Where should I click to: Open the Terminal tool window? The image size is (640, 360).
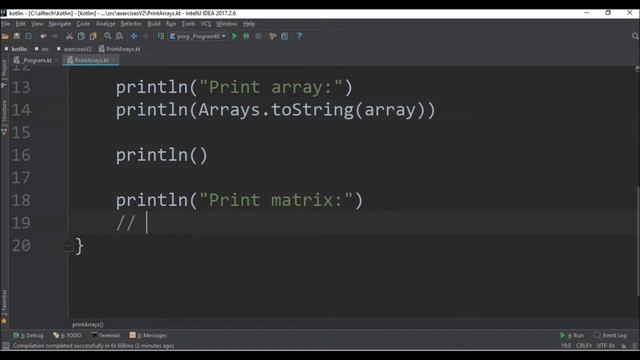click(106, 336)
